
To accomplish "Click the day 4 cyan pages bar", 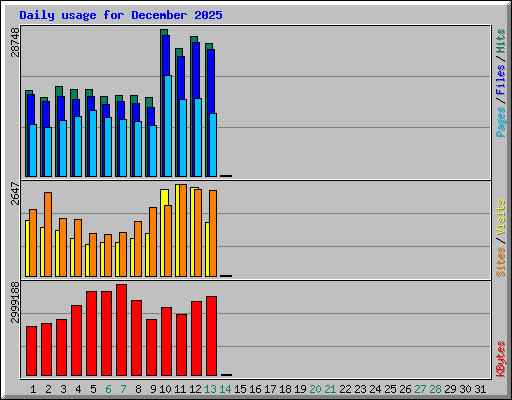I will tap(78, 146).
